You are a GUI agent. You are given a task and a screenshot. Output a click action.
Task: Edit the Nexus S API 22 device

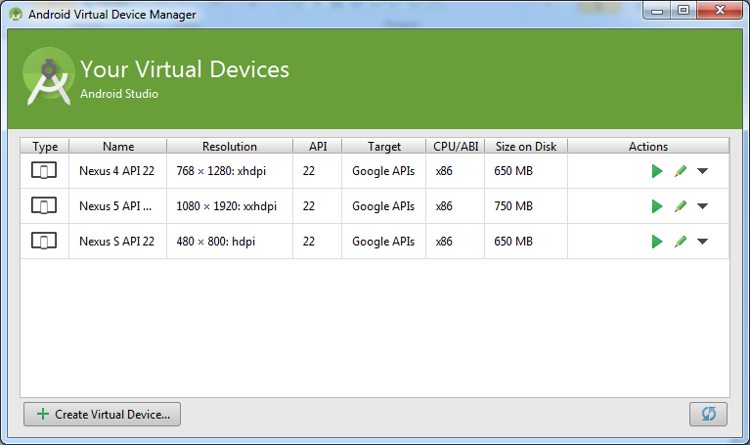tap(680, 241)
